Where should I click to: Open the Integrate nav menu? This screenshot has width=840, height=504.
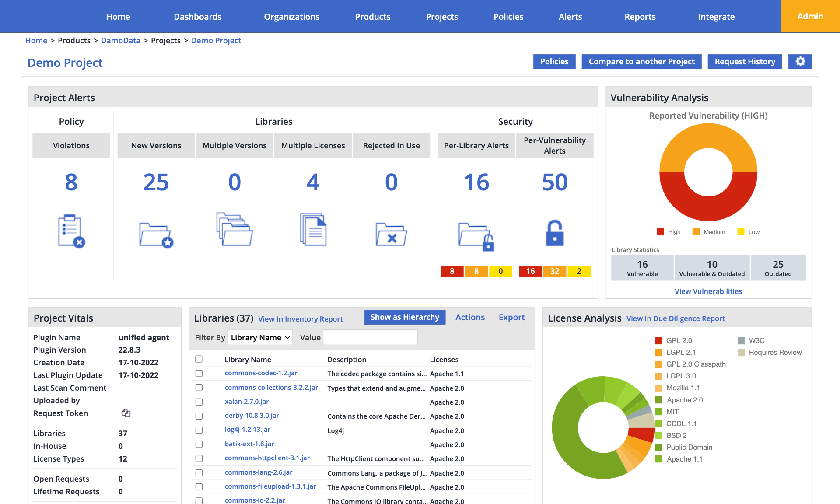[716, 17]
